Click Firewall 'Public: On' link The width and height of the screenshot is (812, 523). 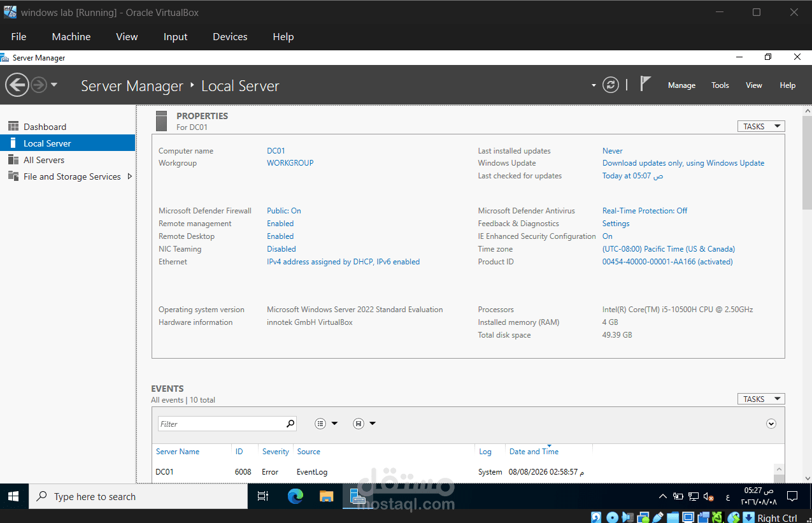pyautogui.click(x=284, y=211)
